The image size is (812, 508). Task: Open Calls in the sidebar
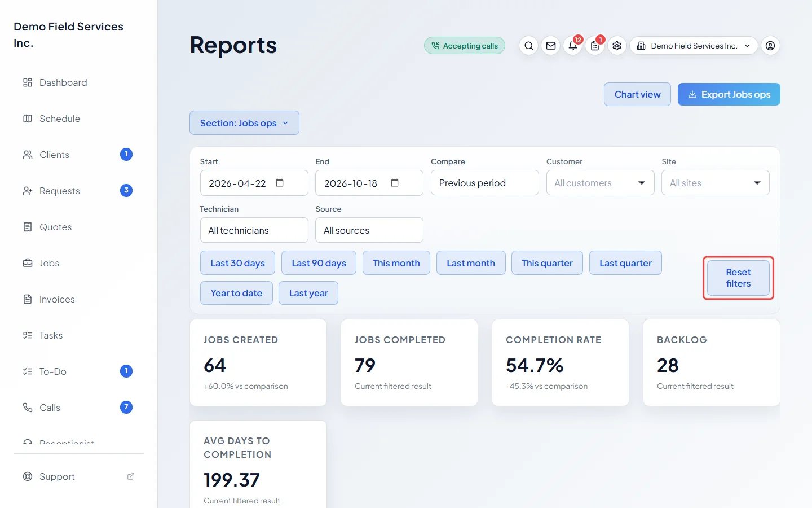point(78,408)
